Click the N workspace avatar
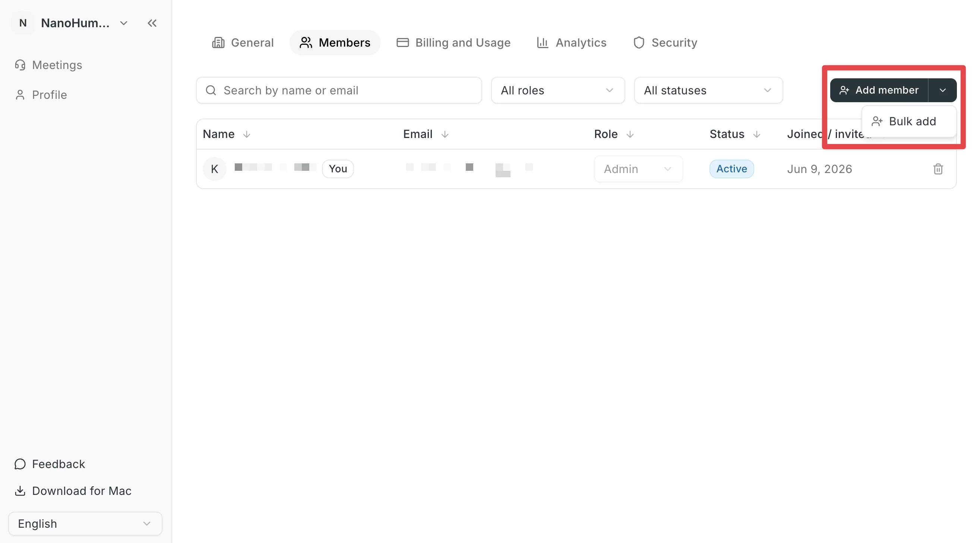This screenshot has width=980, height=543. 23,23
